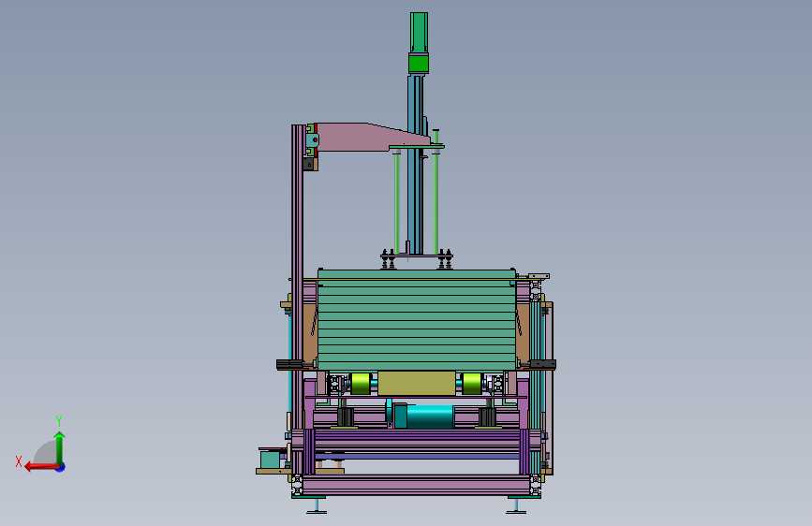
Task: Click the red X axis arrow of triad
Action: click(41, 467)
